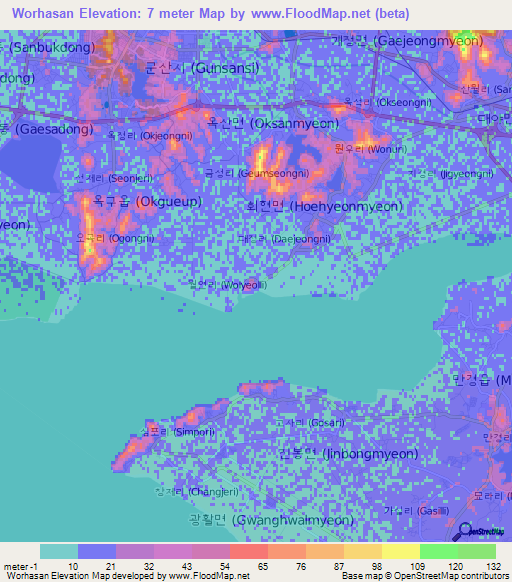512x582 pixels.
Task: Click the Worhasan Elevation map title
Action: tap(211, 14)
